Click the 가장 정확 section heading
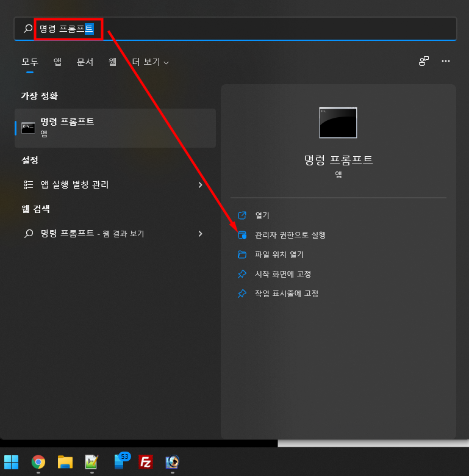 point(40,96)
